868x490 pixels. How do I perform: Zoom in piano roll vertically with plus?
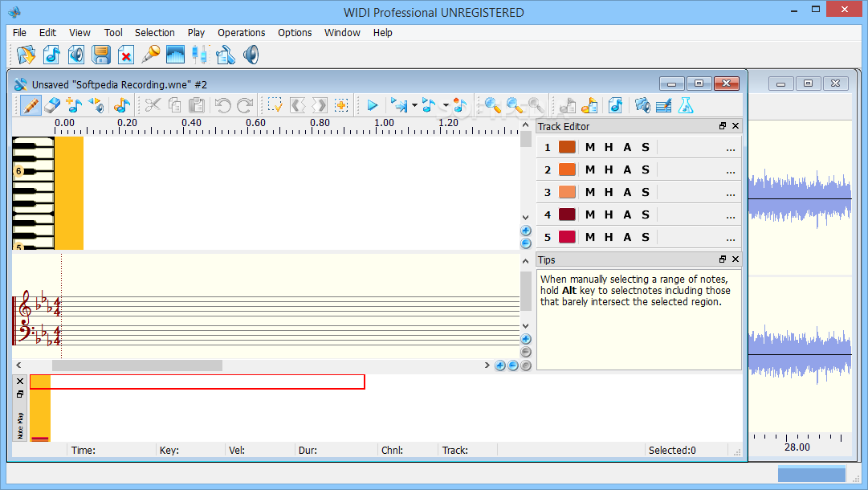tap(526, 231)
